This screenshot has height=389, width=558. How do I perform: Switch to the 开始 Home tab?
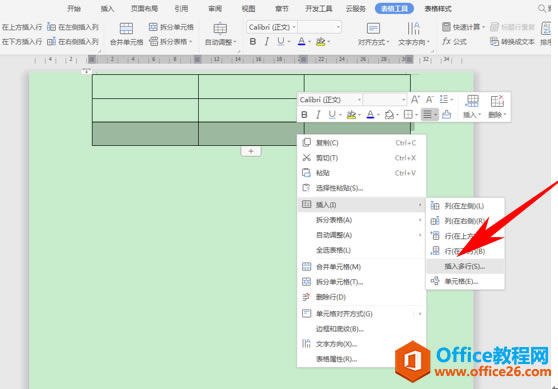[74, 9]
